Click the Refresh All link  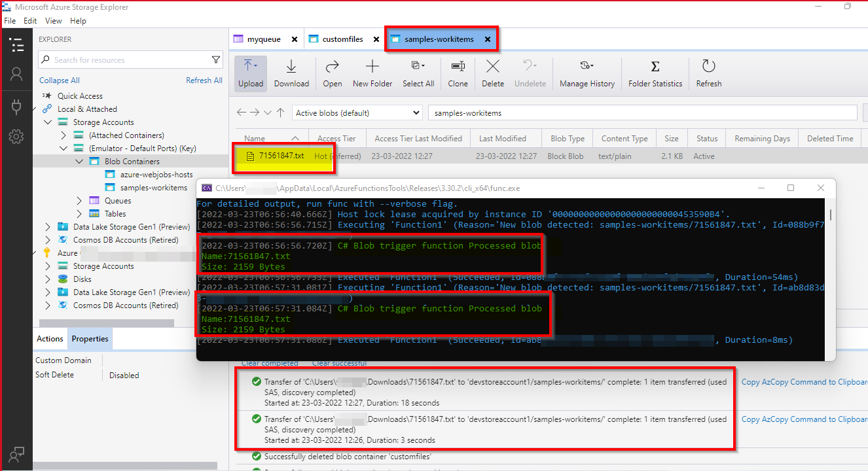(x=204, y=80)
